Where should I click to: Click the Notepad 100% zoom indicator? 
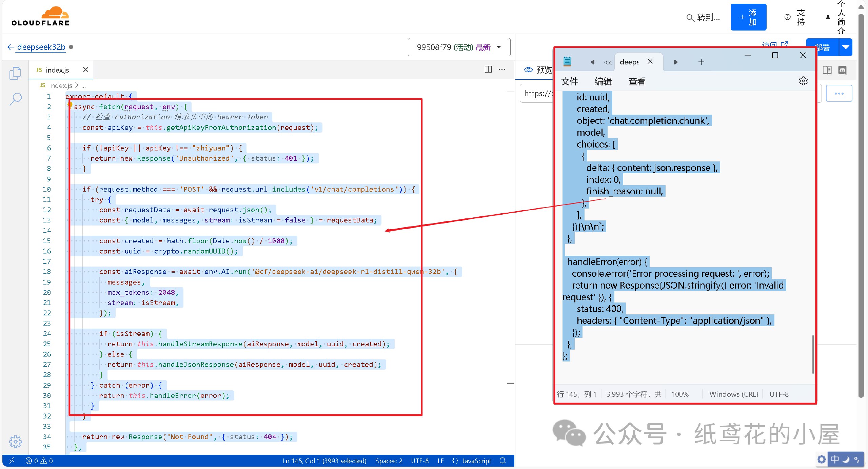[680, 394]
